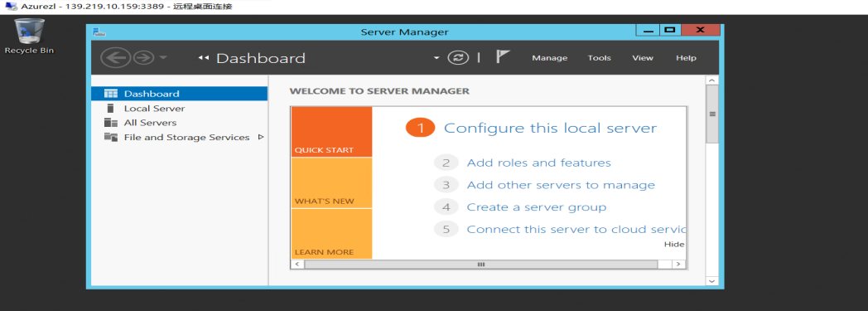Viewport: 868px width, 311px height.
Task: Open the Manage menu
Action: (550, 58)
